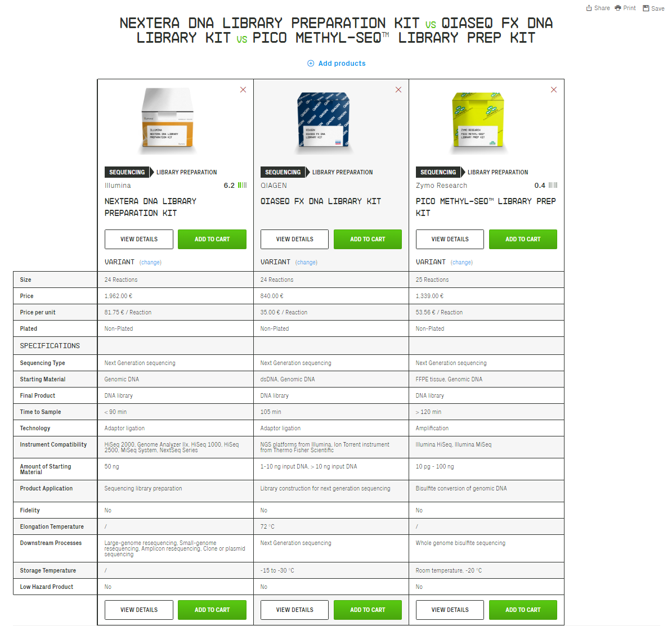Image resolution: width=672 pixels, height=626 pixels.
Task: Remove Nextera kit with red X
Action: tap(243, 89)
